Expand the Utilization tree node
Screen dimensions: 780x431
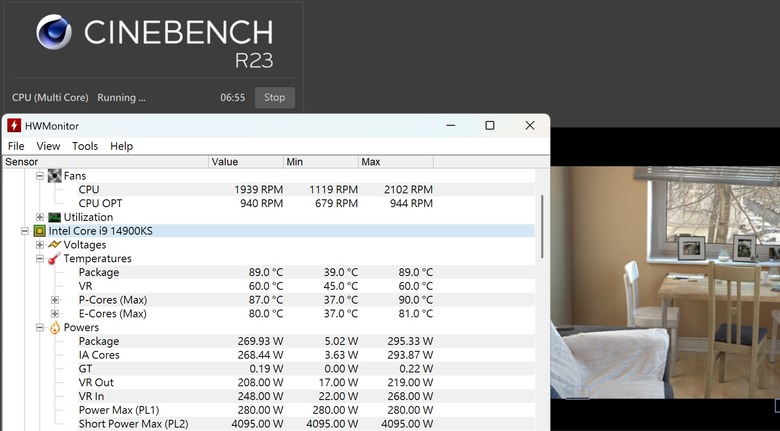(40, 217)
